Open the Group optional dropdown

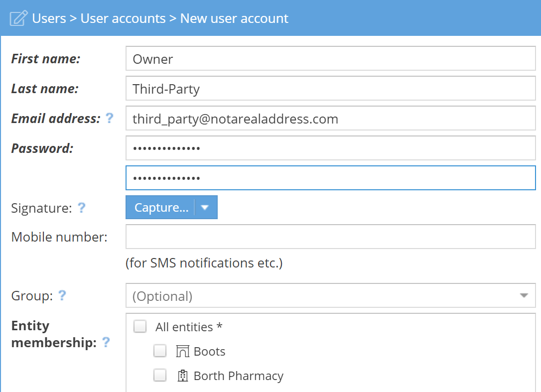click(x=324, y=296)
